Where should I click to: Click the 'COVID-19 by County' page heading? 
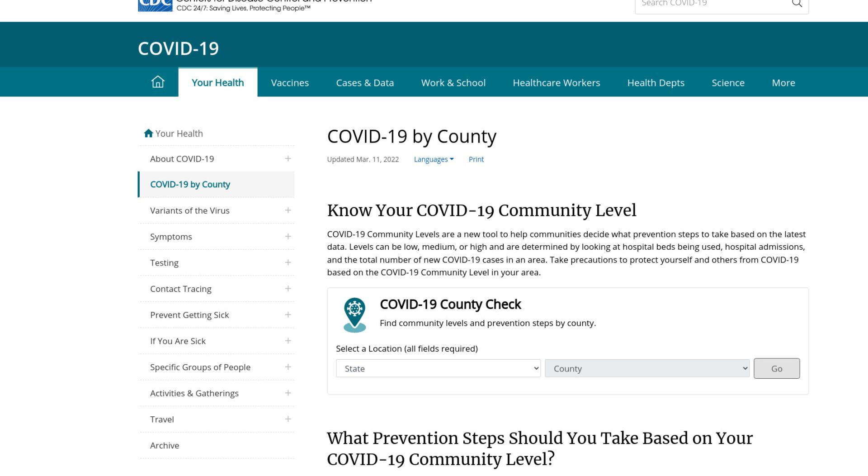click(412, 136)
